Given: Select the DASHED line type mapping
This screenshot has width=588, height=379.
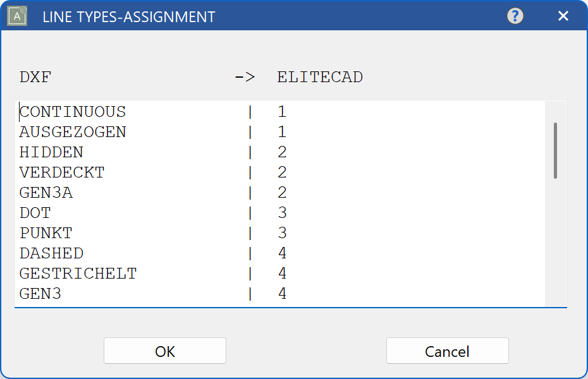Looking at the screenshot, I should (x=51, y=253).
